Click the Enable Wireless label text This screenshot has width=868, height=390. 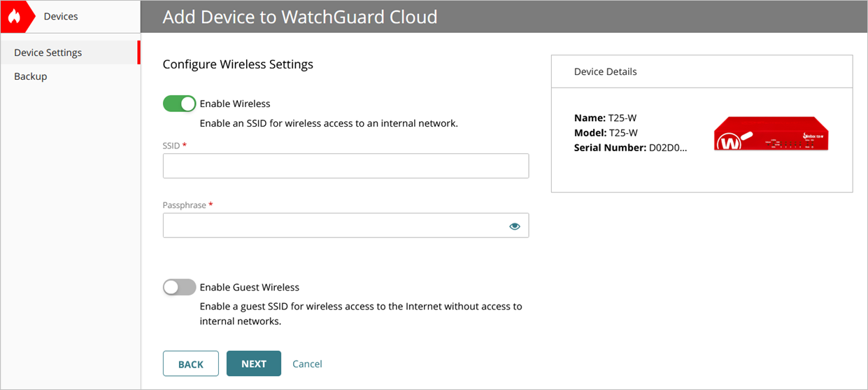235,104
